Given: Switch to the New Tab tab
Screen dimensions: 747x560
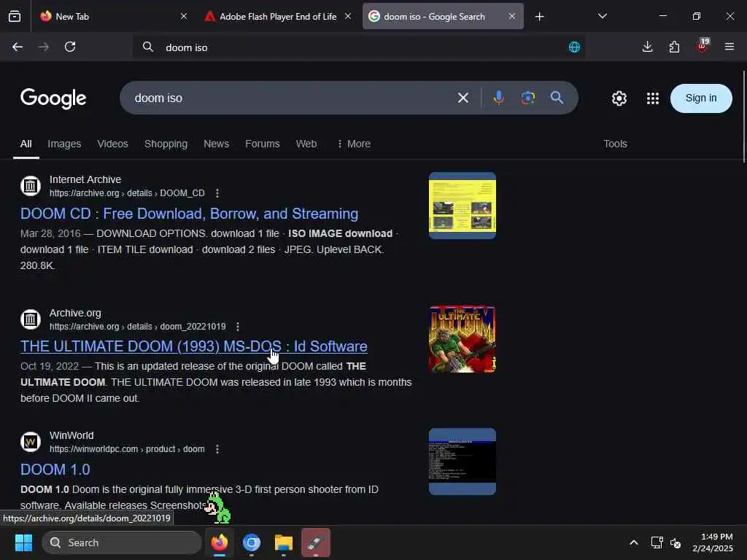Looking at the screenshot, I should pyautogui.click(x=112, y=17).
